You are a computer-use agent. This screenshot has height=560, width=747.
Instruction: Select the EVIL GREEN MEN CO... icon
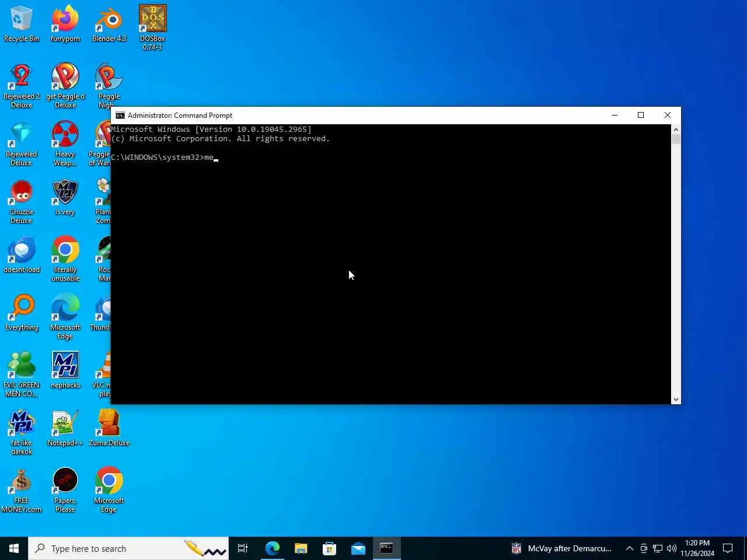(x=22, y=374)
